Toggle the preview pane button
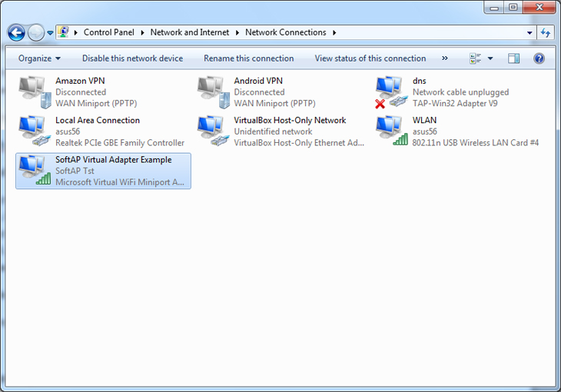Image resolution: width=561 pixels, height=392 pixels. pos(514,58)
